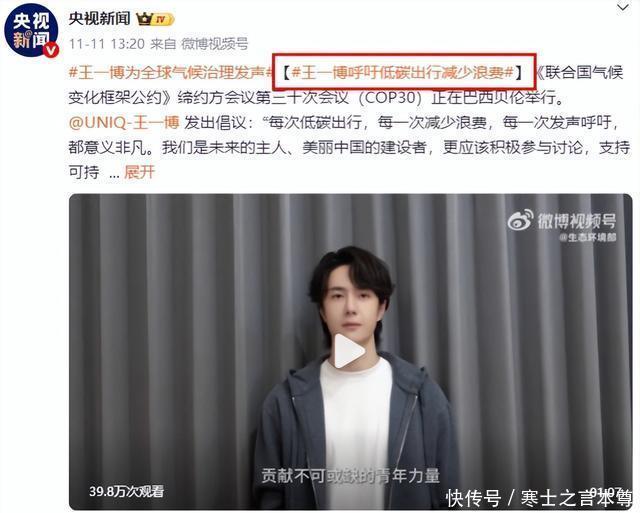The height and width of the screenshot is (513, 640).
Task: Visit the @UNIQ-王一博 mention
Action: [124, 122]
